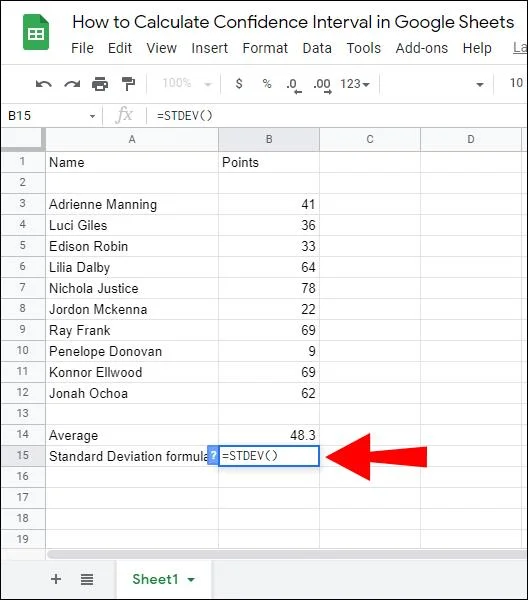Select row 19 header
528x600 pixels.
point(23,540)
